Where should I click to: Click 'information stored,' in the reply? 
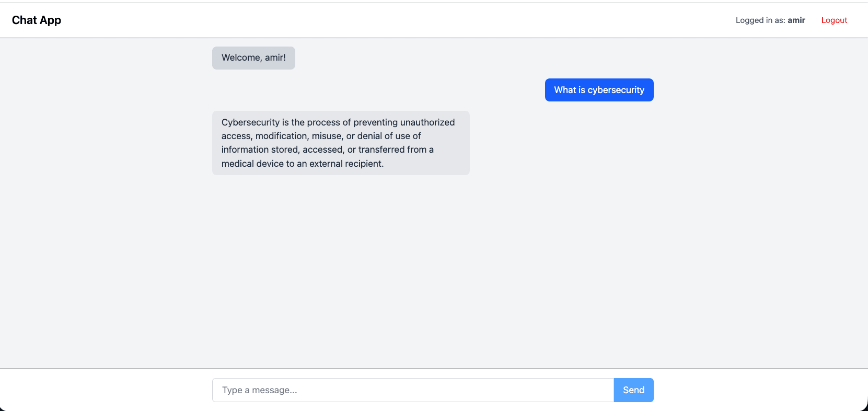pyautogui.click(x=260, y=150)
